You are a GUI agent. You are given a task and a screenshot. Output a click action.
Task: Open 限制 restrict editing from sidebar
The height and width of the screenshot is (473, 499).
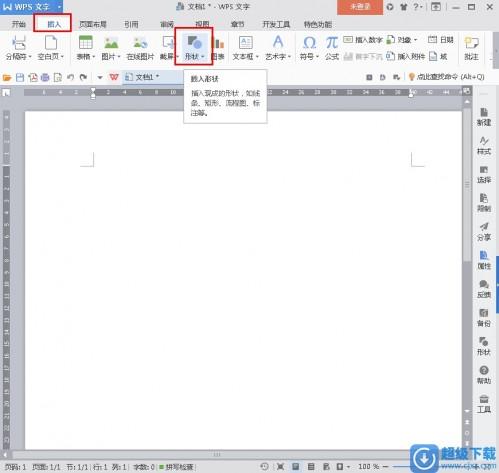pyautogui.click(x=484, y=203)
